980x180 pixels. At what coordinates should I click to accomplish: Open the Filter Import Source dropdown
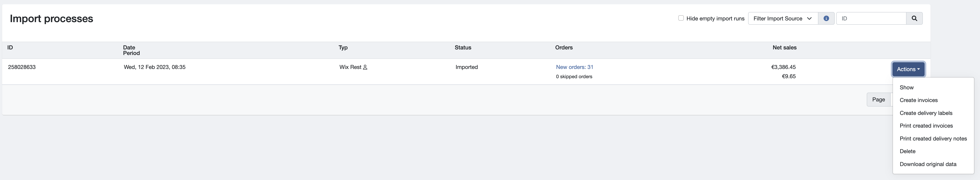click(x=782, y=18)
